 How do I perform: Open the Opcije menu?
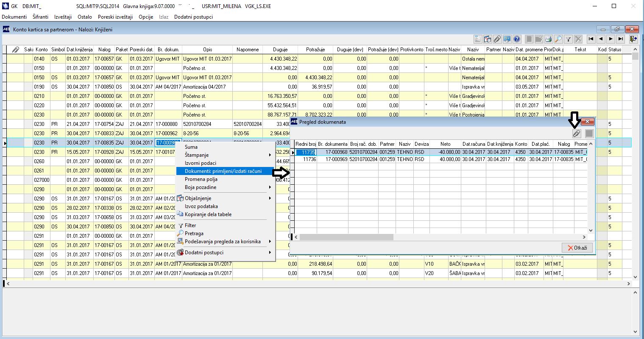146,17
